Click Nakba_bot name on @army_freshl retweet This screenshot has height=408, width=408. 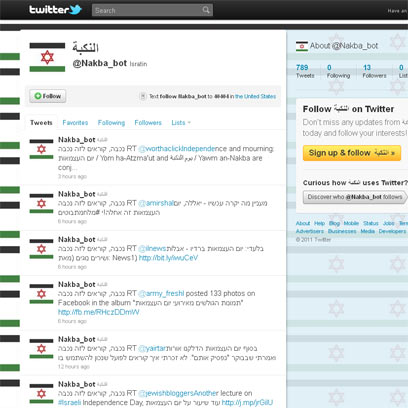(x=77, y=284)
